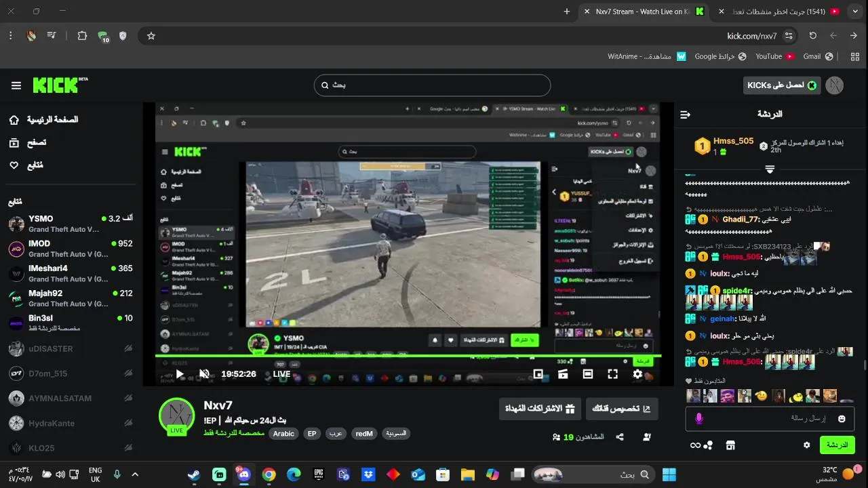Click the follow person icon below video
The width and height of the screenshot is (868, 488).
[x=647, y=437]
